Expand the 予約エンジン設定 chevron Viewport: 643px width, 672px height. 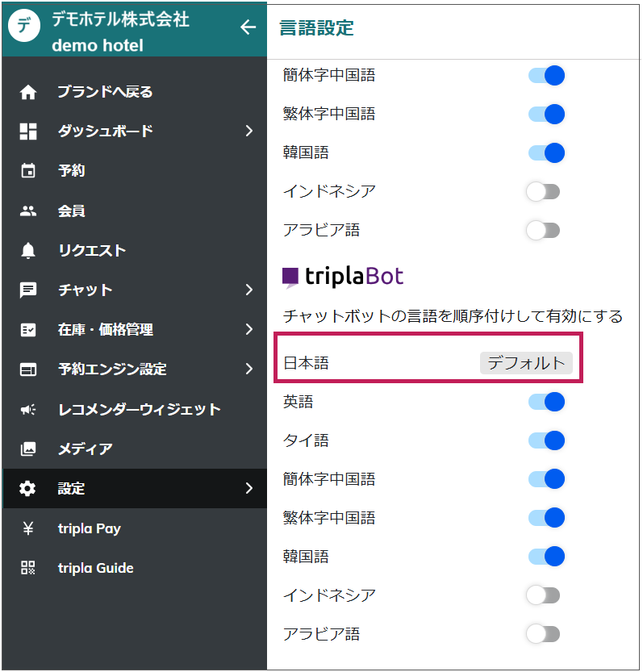tap(249, 369)
